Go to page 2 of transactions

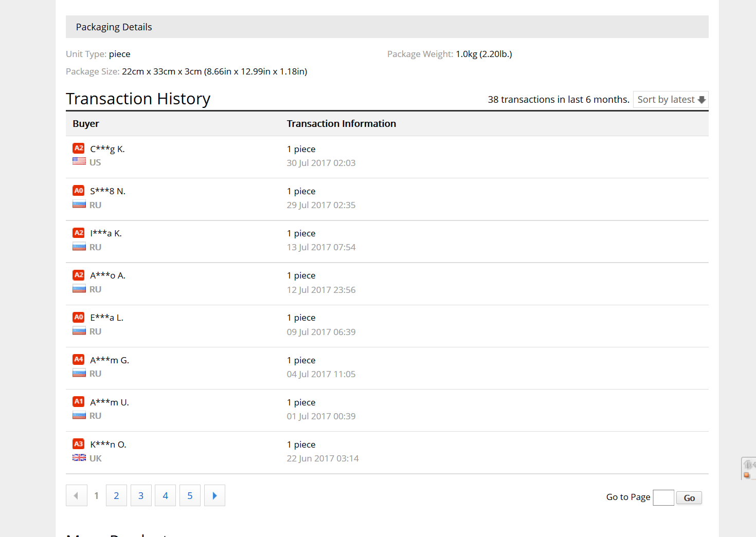coord(116,496)
